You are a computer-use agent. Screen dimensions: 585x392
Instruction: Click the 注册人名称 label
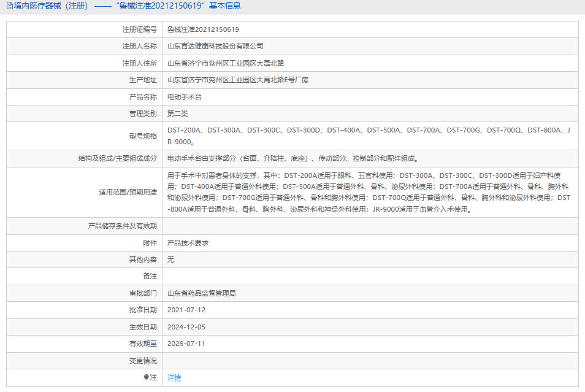(140, 46)
